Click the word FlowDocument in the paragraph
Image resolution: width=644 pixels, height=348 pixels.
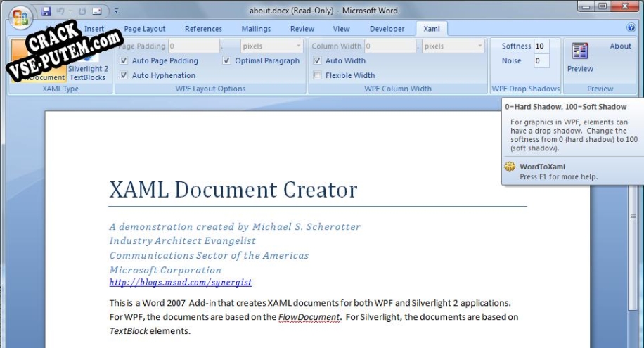(x=309, y=317)
